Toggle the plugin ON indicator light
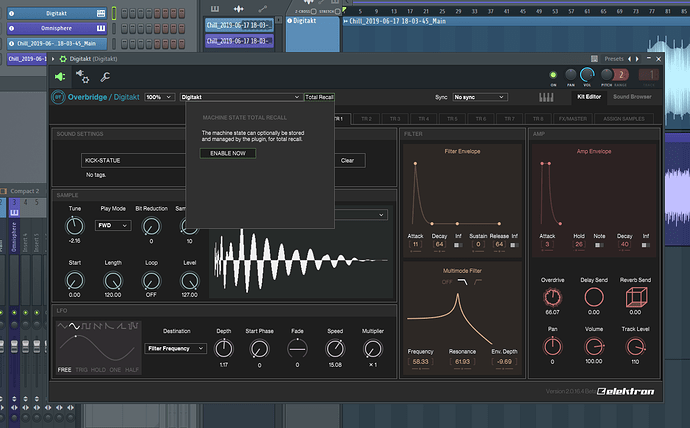This screenshot has width=690, height=428. pos(553,75)
